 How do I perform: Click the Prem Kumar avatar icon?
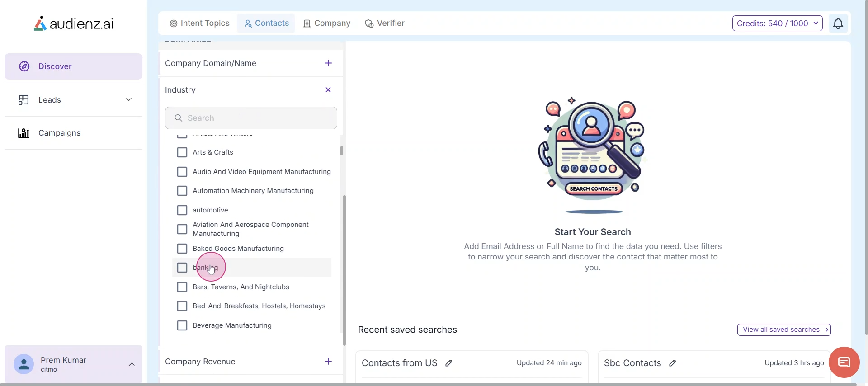[24, 364]
